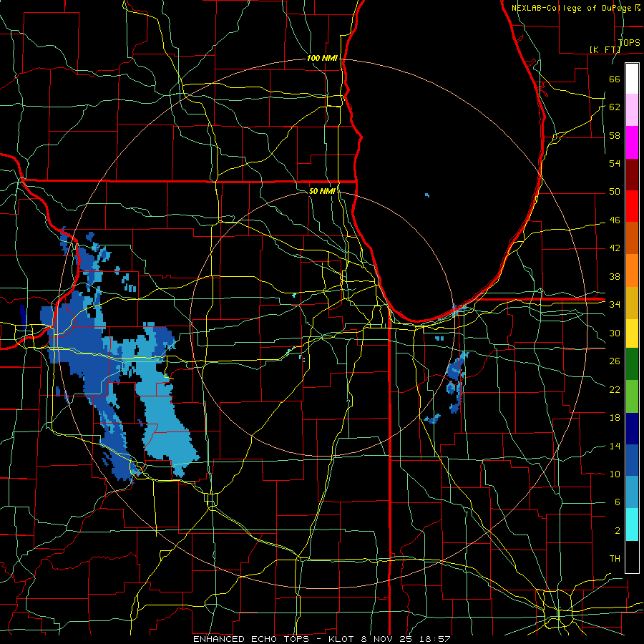Click the legend value 50
The width and height of the screenshot is (644, 644).
tap(615, 191)
